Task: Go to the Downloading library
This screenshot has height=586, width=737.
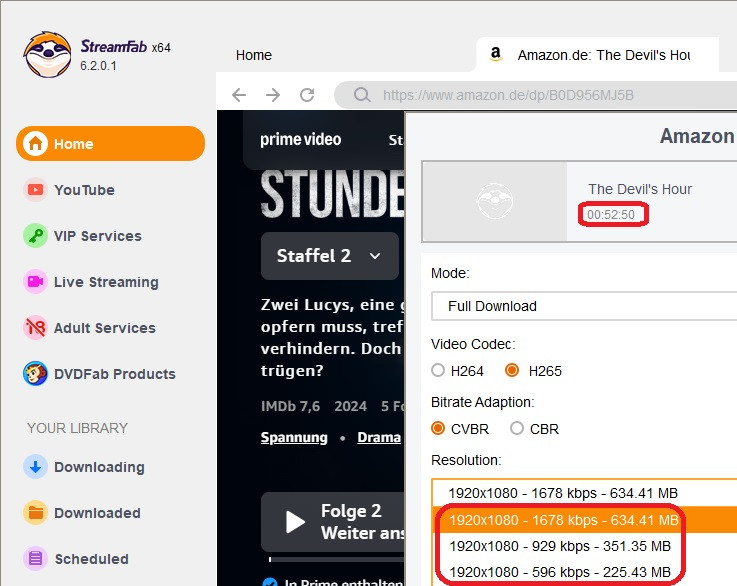Action: coord(98,467)
